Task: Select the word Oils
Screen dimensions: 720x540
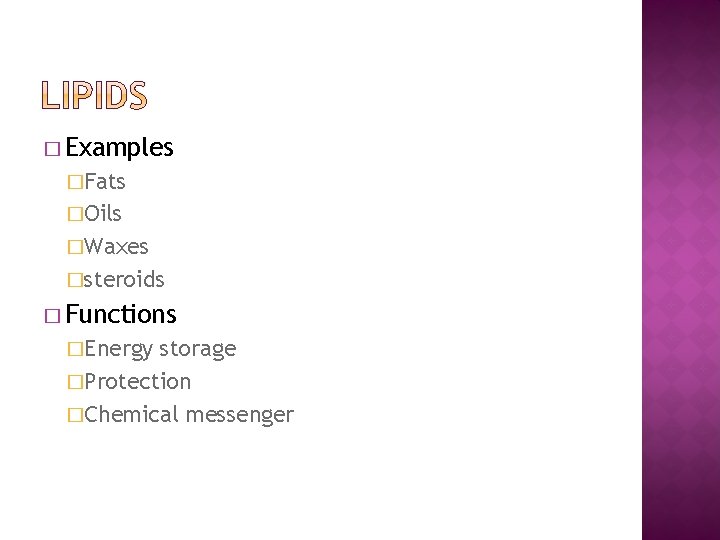Action: pos(104,214)
